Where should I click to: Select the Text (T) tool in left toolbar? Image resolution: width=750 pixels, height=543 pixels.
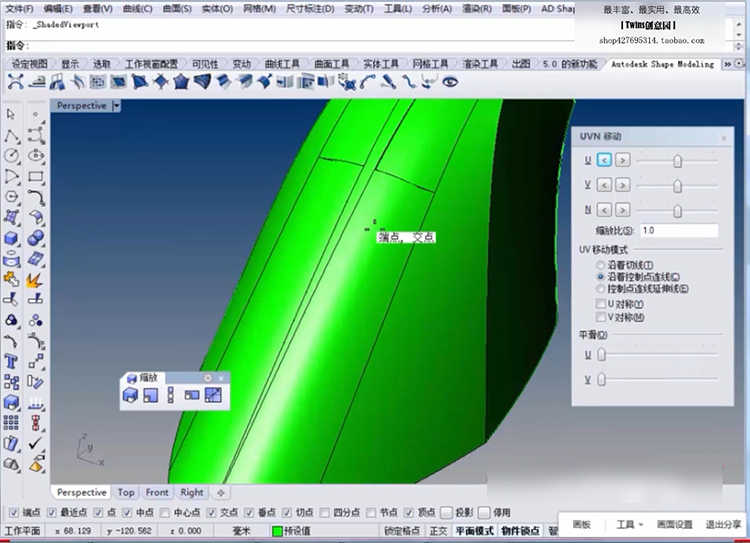click(x=11, y=361)
